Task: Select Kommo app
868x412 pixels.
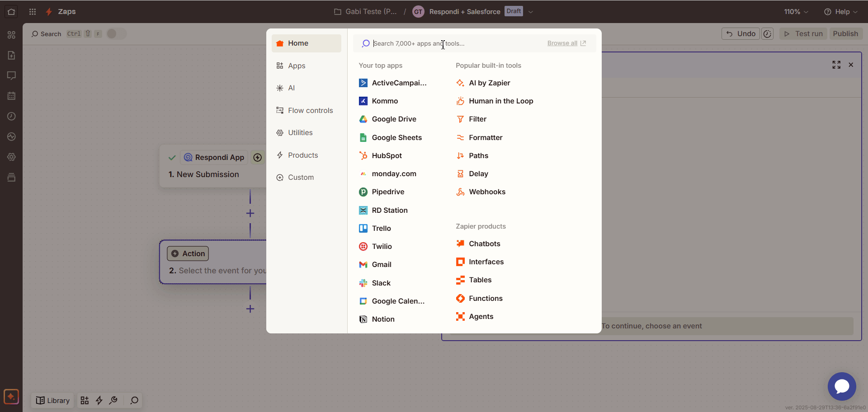Action: pos(378,101)
